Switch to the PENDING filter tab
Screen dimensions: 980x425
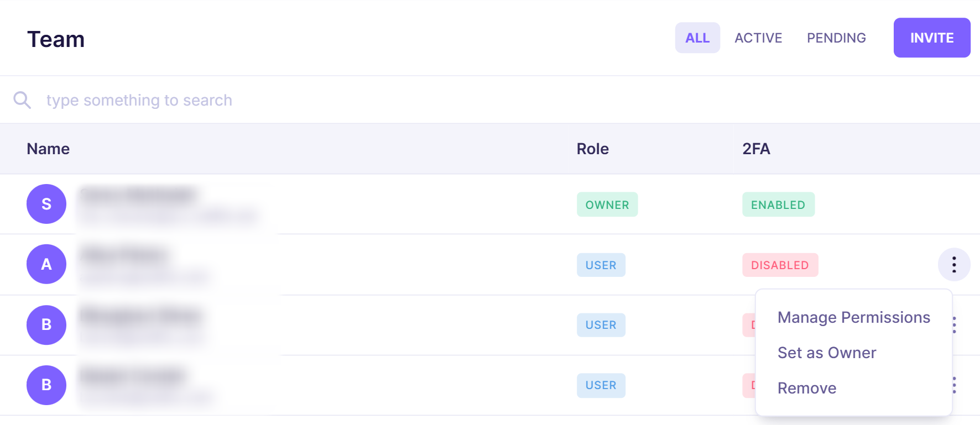click(x=836, y=38)
